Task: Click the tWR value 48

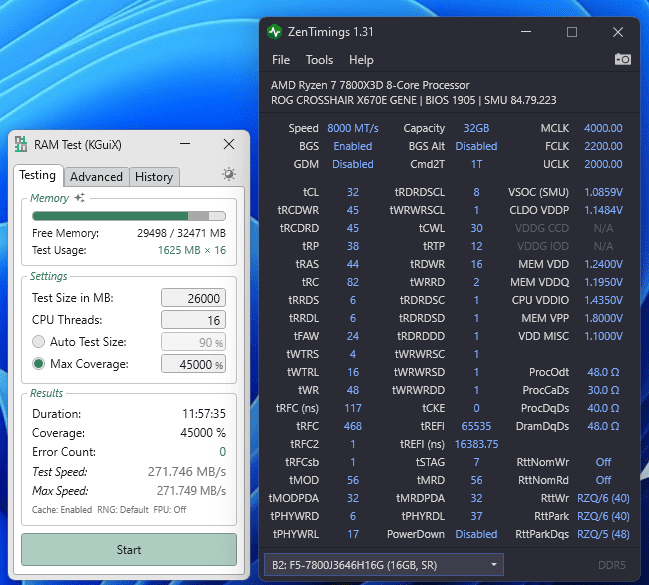Action: (x=353, y=390)
